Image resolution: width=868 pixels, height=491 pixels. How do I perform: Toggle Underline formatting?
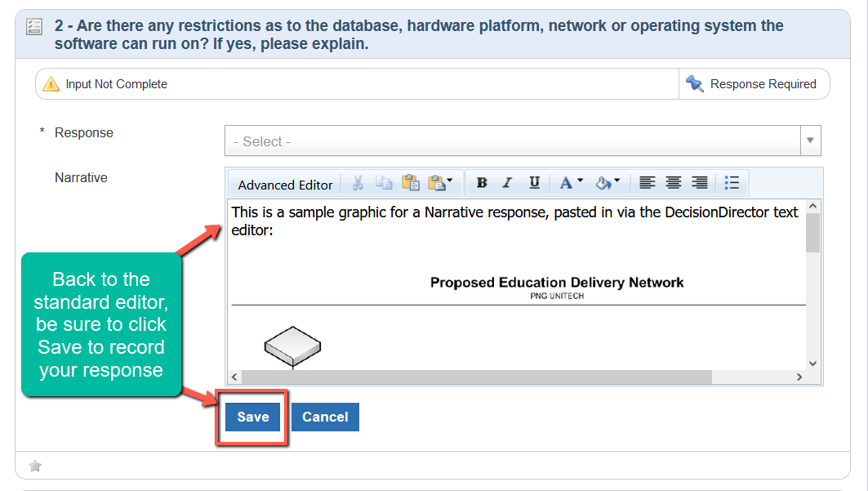[534, 183]
